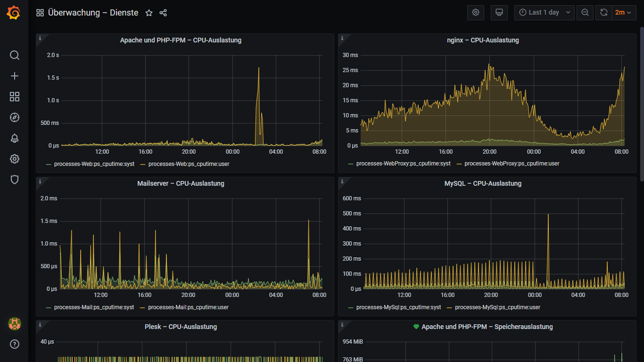Click the Grafana logo home icon

(14, 13)
